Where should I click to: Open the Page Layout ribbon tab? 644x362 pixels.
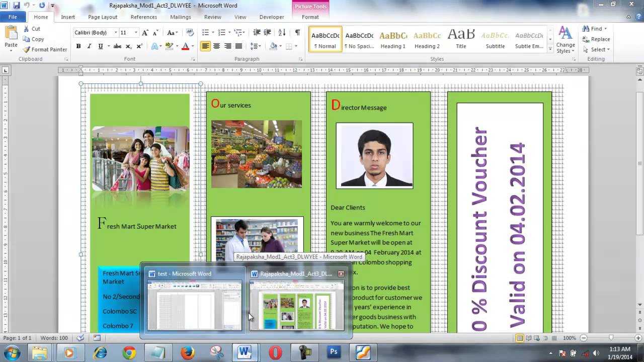103,17
